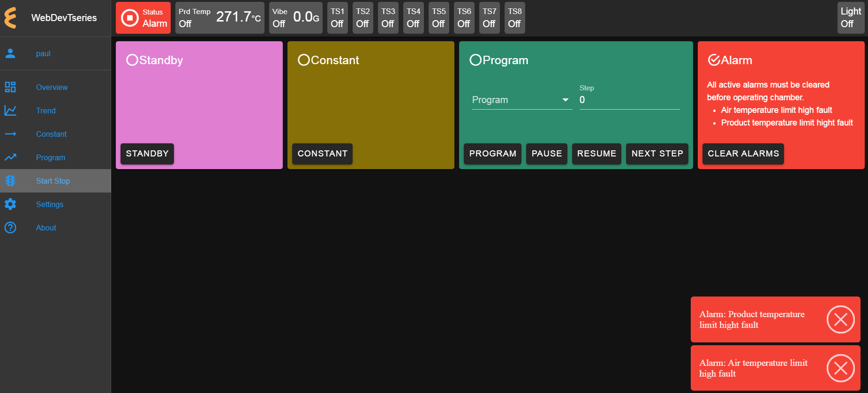Image resolution: width=868 pixels, height=393 pixels.
Task: Click the Program trending-up icon
Action: click(10, 157)
